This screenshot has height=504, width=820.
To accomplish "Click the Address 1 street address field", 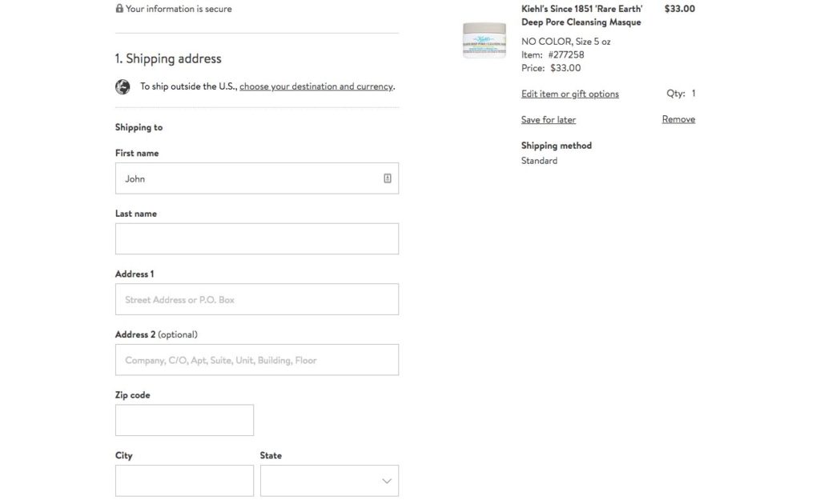I will (257, 299).
